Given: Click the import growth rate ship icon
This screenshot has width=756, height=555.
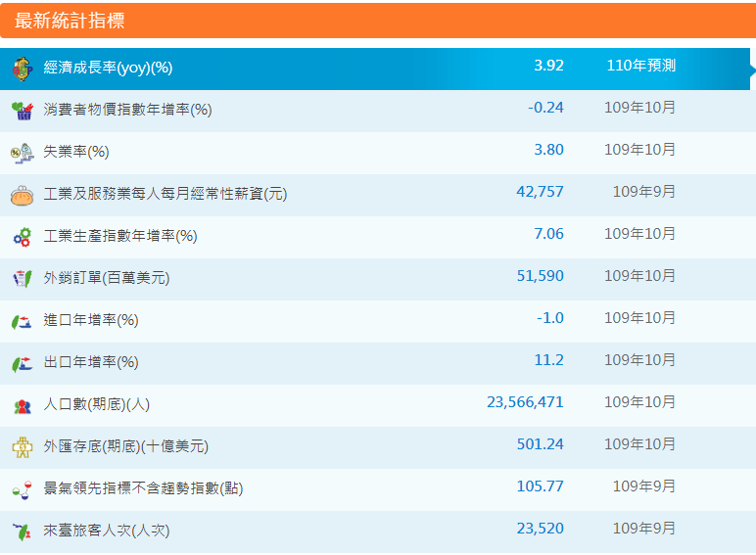Looking at the screenshot, I should click(22, 321).
